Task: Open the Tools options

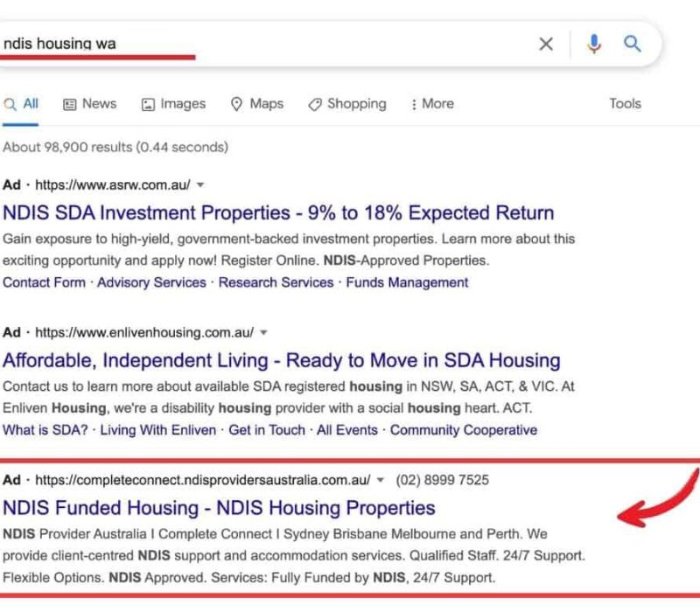Action: coord(625,103)
